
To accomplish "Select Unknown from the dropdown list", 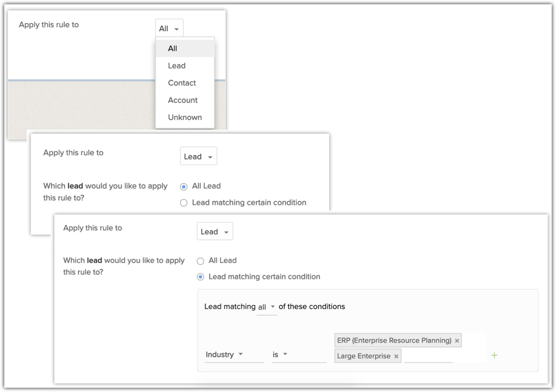I will 185,118.
